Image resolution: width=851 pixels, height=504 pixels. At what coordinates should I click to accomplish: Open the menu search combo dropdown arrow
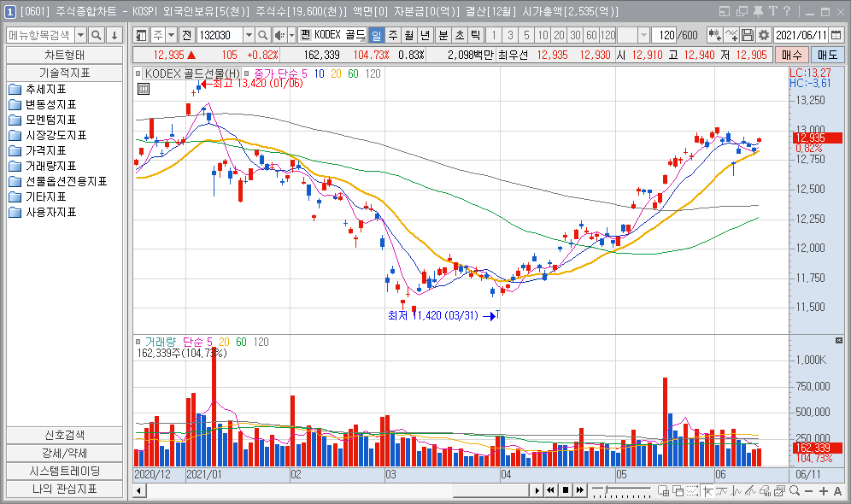[x=80, y=35]
